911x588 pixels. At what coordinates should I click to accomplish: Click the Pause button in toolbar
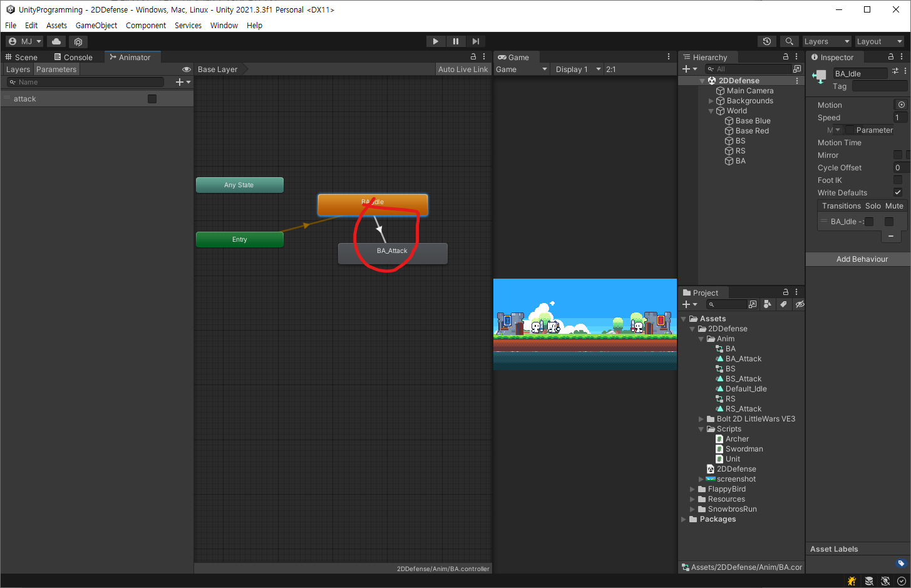point(455,41)
